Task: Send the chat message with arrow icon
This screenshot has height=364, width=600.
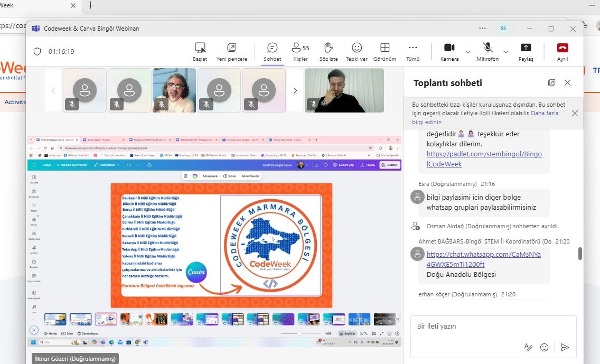Action: pos(565,347)
